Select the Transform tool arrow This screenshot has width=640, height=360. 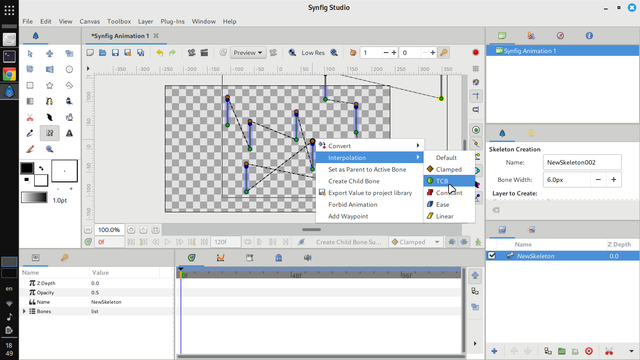point(30,53)
